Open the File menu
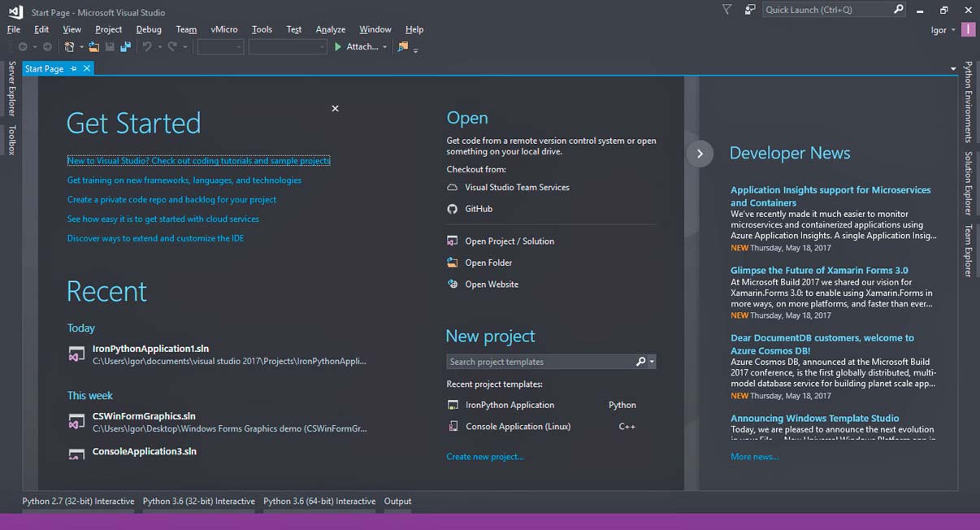 click(14, 29)
